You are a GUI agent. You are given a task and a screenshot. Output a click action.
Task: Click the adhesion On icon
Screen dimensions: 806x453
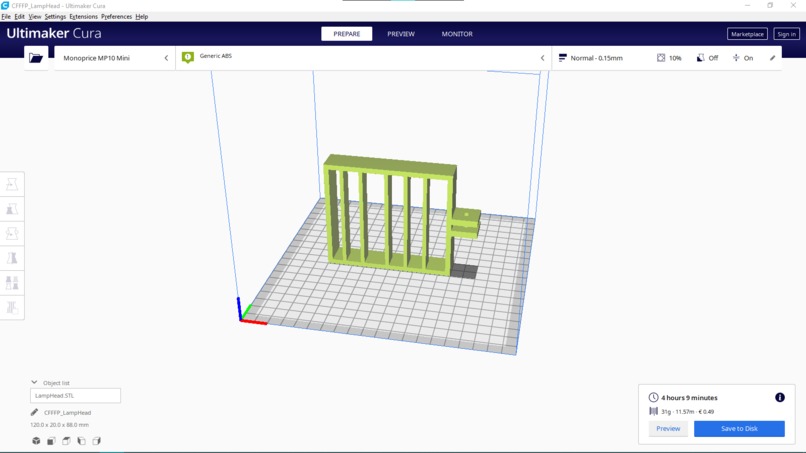coord(736,58)
